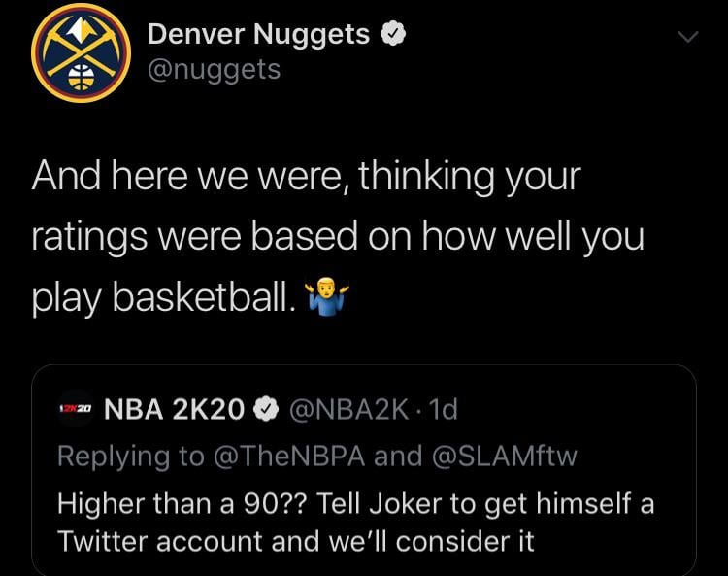Viewport: 728px width, 576px height.
Task: Click the line 'And here we were, thinking your'
Action: click(306, 178)
